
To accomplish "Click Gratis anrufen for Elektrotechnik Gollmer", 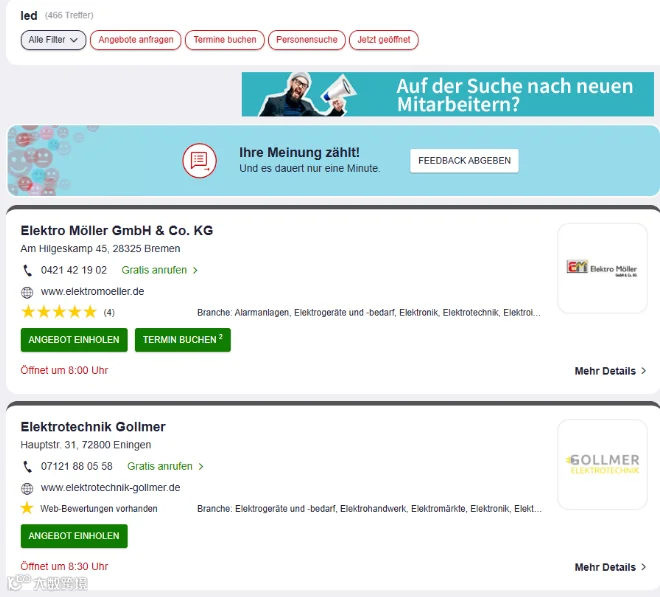I will tap(165, 466).
